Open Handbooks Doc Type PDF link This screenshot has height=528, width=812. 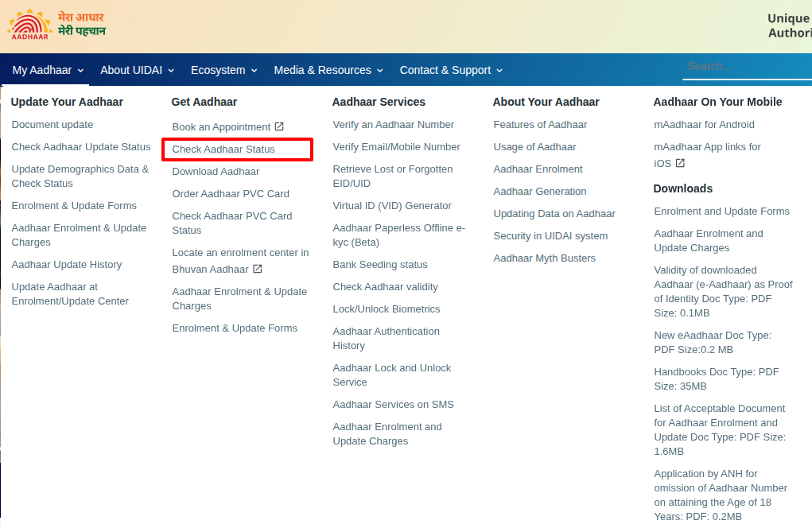point(717,379)
